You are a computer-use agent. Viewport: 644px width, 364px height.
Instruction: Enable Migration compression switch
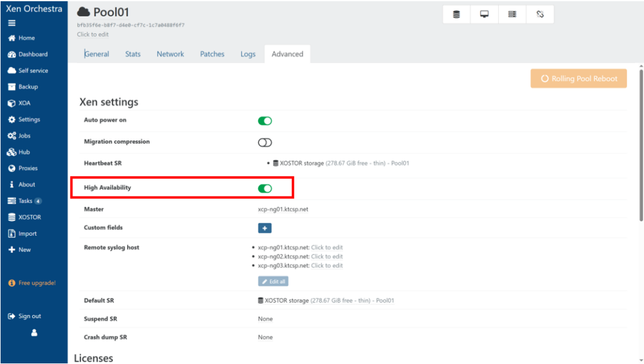tap(265, 142)
